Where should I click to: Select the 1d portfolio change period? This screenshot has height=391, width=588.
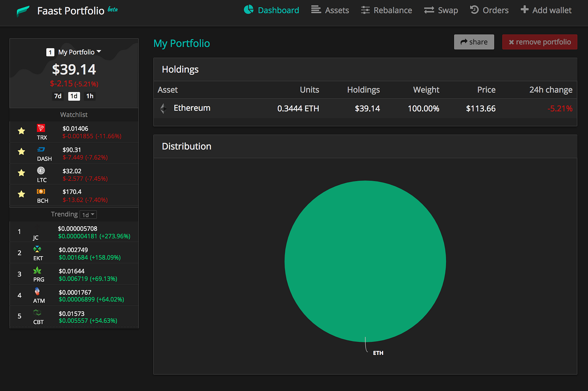[74, 96]
